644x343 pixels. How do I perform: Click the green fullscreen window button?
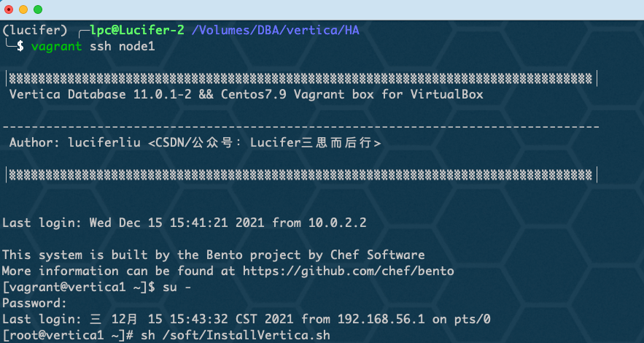(38, 9)
